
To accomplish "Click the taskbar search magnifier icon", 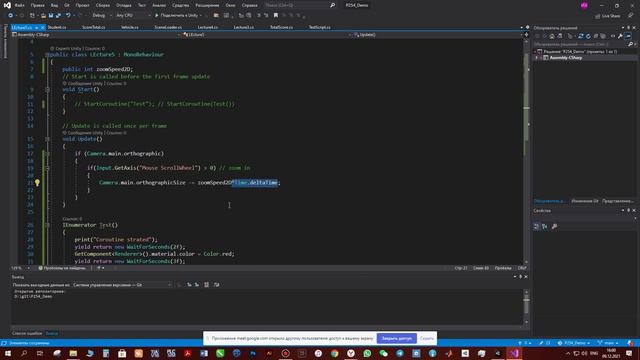I will [x=24, y=353].
